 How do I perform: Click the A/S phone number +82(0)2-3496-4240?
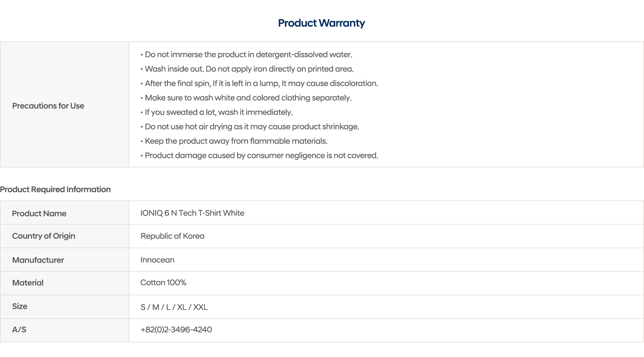(176, 329)
